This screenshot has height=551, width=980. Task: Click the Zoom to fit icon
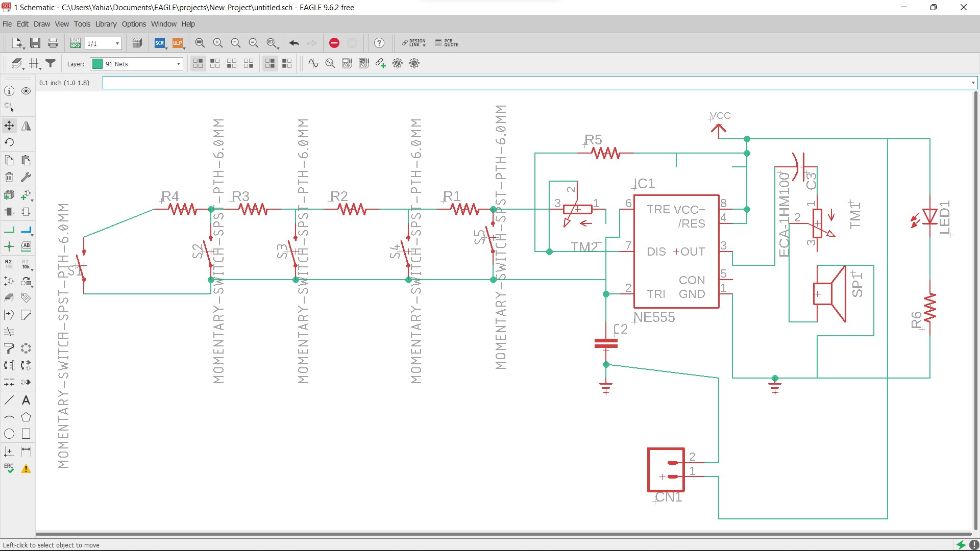200,43
